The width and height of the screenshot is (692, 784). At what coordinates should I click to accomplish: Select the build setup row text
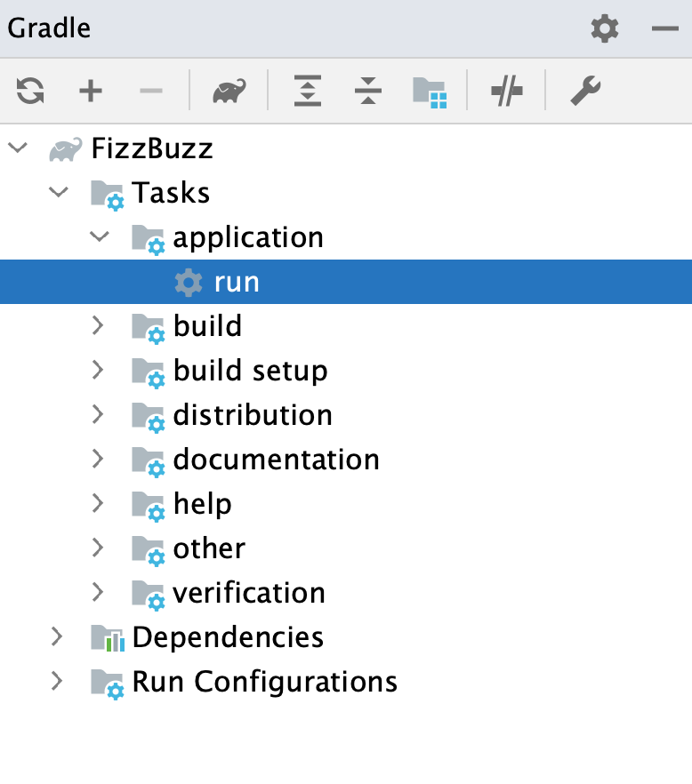coord(251,372)
